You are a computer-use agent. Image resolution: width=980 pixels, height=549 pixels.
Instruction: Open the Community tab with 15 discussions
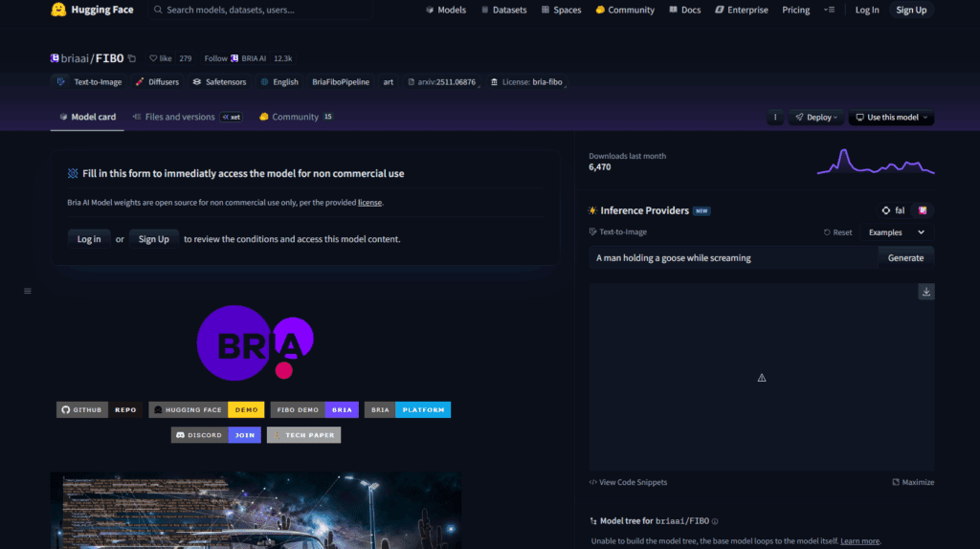coord(296,117)
